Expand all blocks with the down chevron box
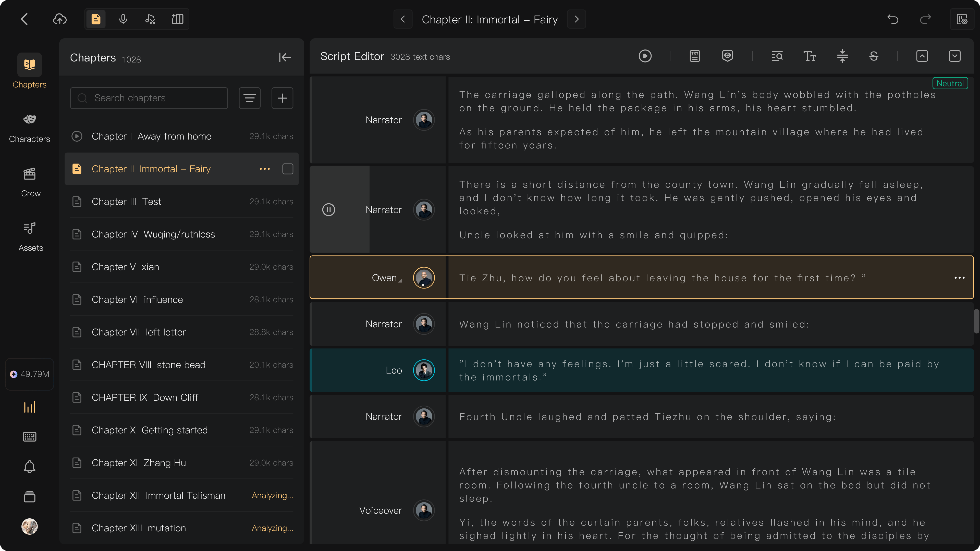This screenshot has width=980, height=551. pyautogui.click(x=954, y=56)
